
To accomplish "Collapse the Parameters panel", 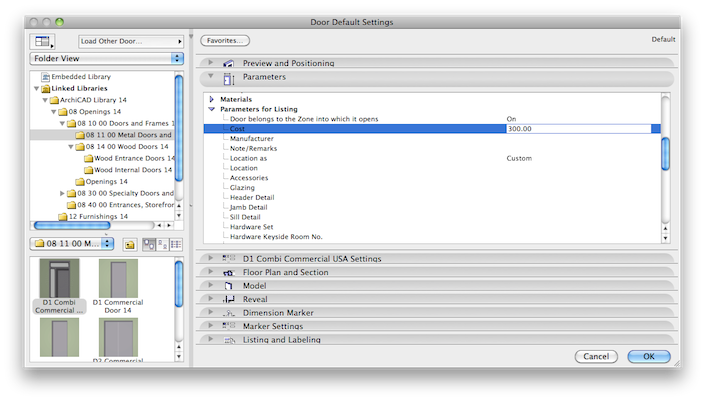I will 210,76.
